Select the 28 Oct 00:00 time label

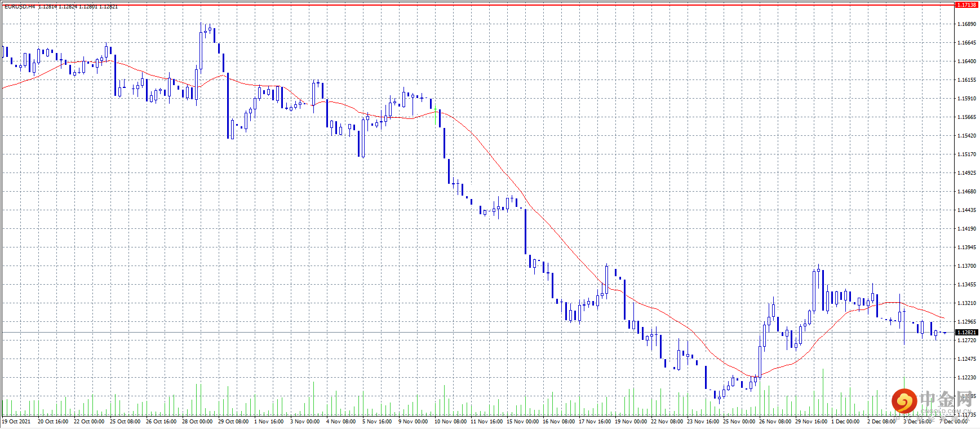pyautogui.click(x=197, y=422)
